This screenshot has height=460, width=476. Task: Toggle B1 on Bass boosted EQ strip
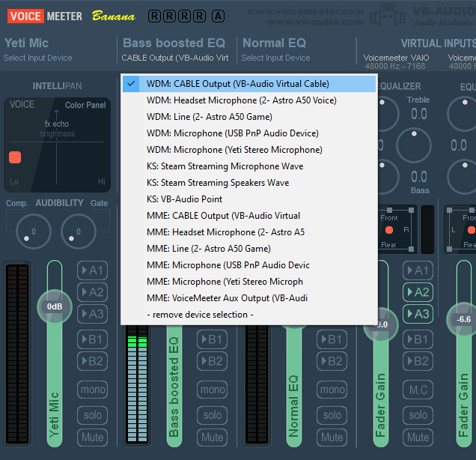213,339
